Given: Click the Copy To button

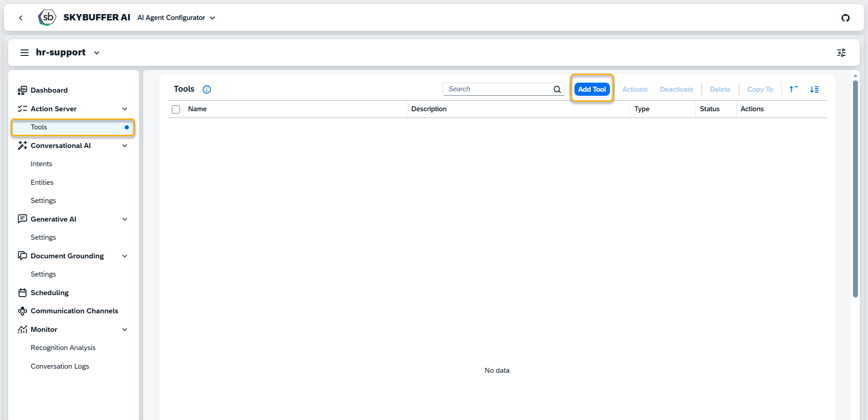Looking at the screenshot, I should (760, 89).
